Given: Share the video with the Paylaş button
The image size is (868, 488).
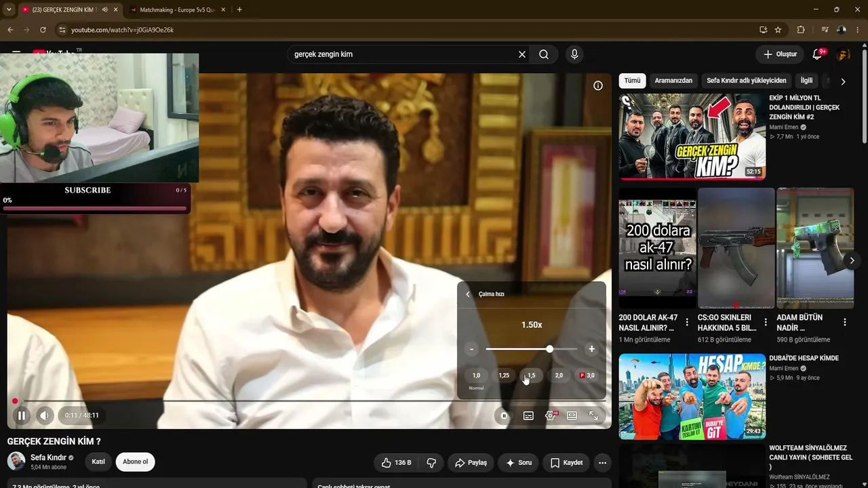Looking at the screenshot, I should click(471, 463).
